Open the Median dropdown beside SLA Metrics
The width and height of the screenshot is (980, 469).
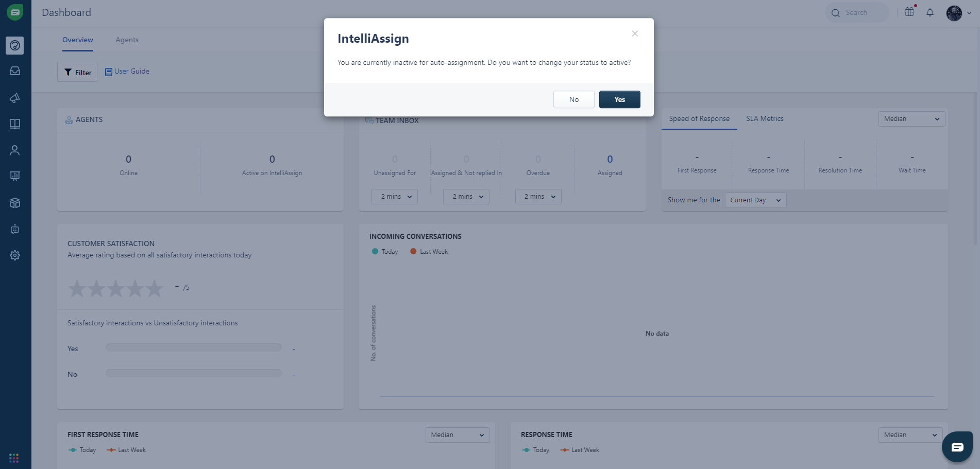pyautogui.click(x=911, y=119)
